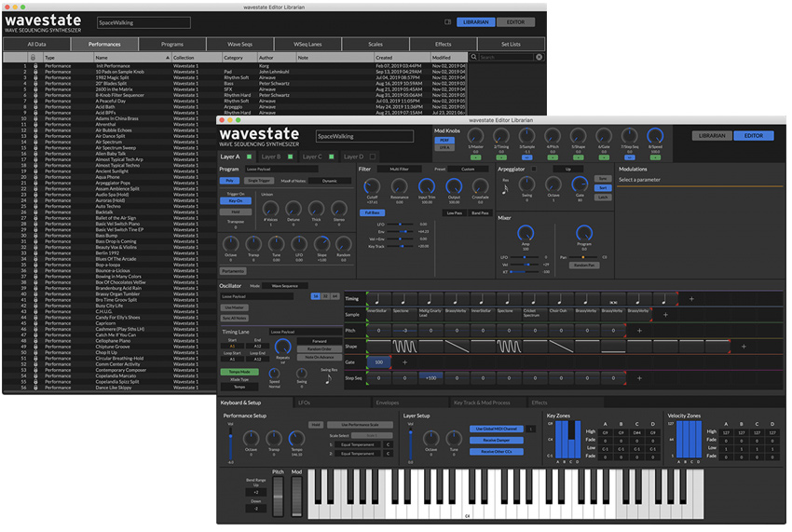This screenshot has width=792, height=532.
Task: Click the Random Pan button
Action: click(x=584, y=265)
